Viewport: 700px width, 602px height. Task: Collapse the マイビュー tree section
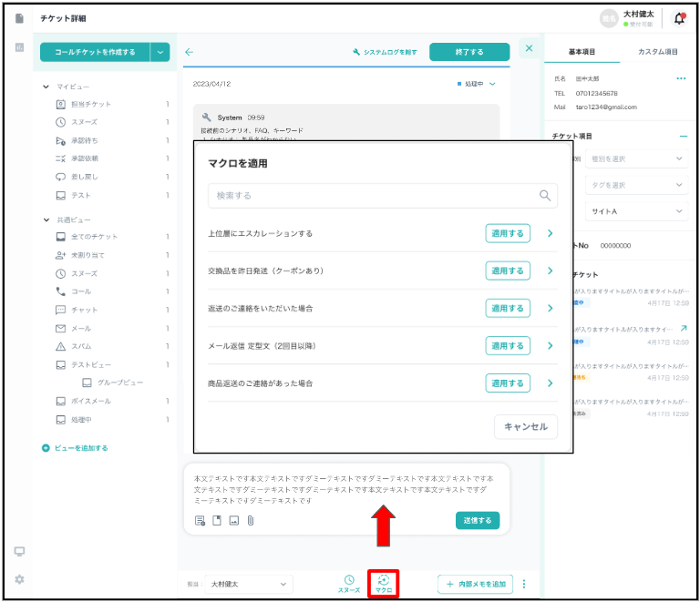click(46, 87)
